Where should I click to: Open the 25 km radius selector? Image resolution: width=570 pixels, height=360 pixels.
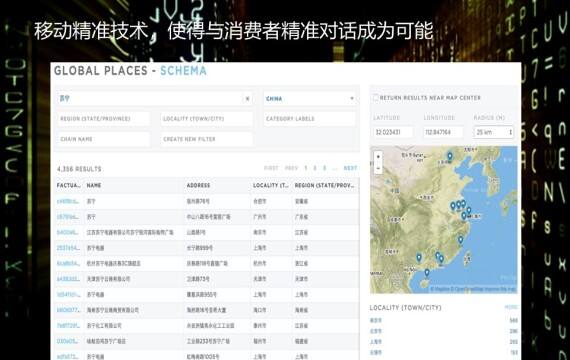pyautogui.click(x=494, y=132)
